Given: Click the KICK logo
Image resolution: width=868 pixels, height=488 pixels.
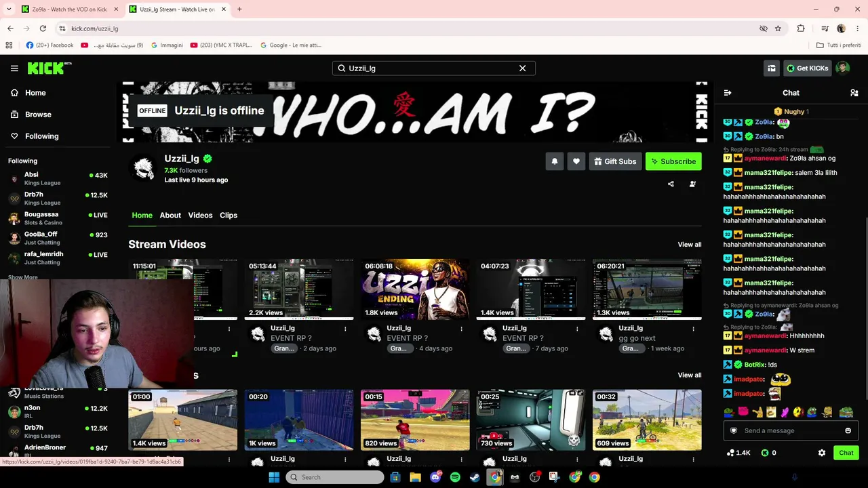Looking at the screenshot, I should pos(50,68).
